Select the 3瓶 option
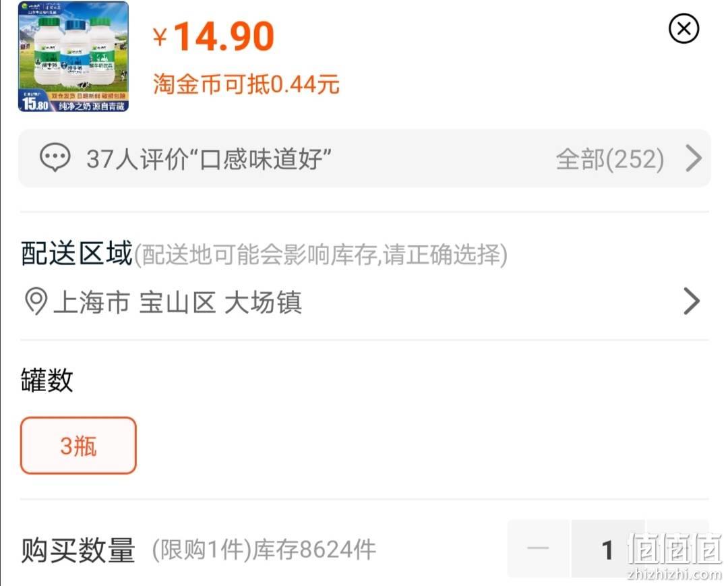 [x=78, y=446]
